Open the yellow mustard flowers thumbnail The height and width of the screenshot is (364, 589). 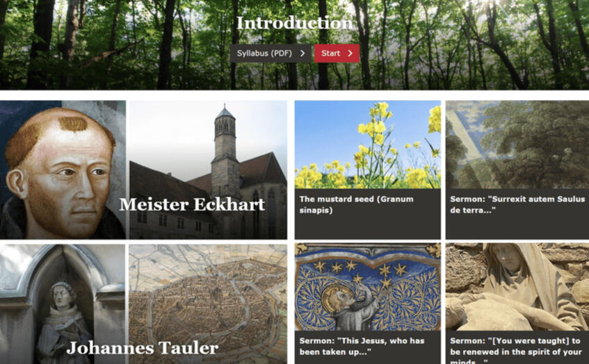368,144
